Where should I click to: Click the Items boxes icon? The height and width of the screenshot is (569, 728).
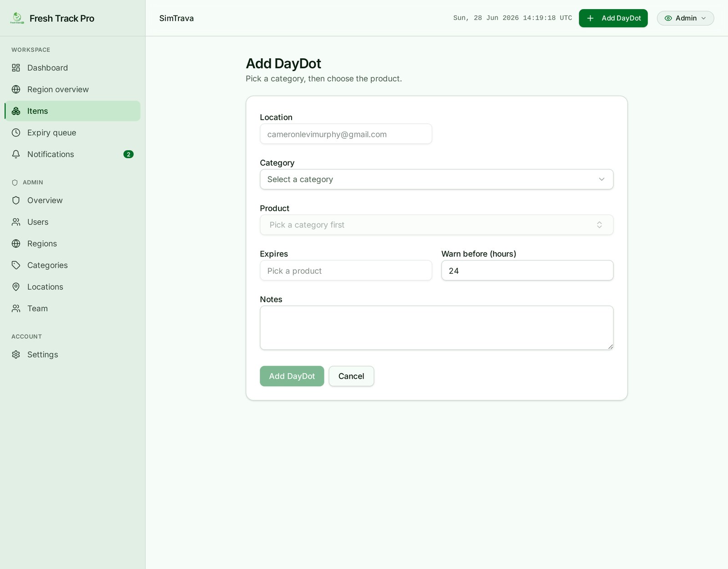(x=16, y=111)
